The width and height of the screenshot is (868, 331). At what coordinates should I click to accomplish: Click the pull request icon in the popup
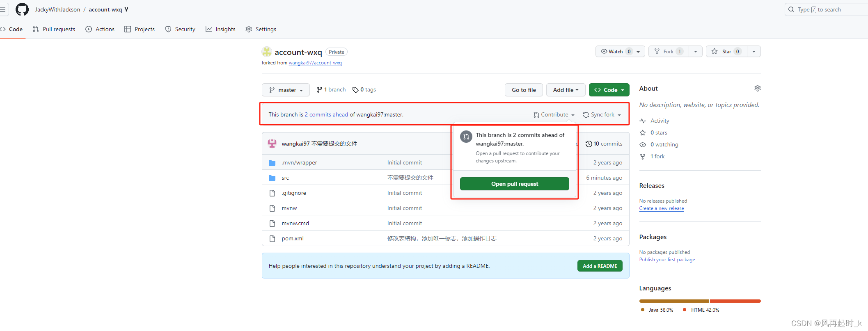466,137
